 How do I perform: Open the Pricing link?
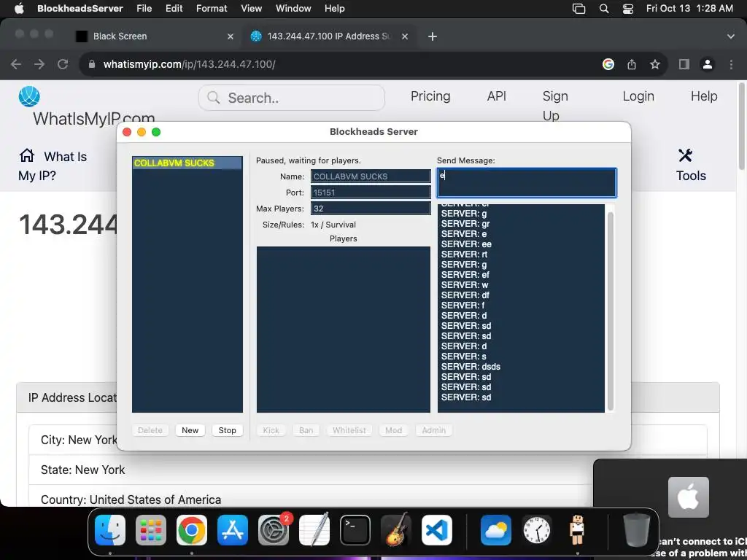[430, 96]
